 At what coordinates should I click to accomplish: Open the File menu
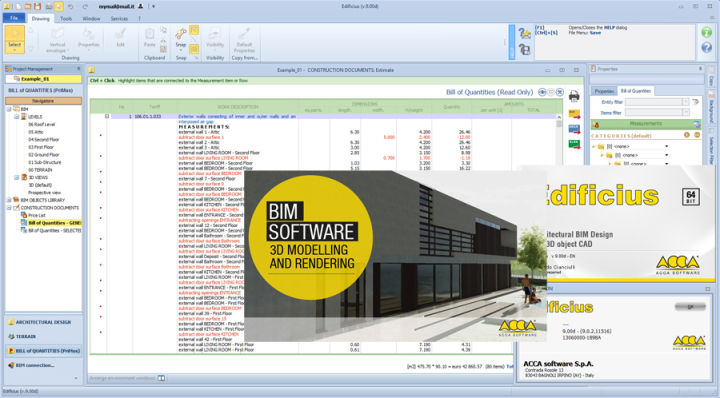click(x=14, y=18)
